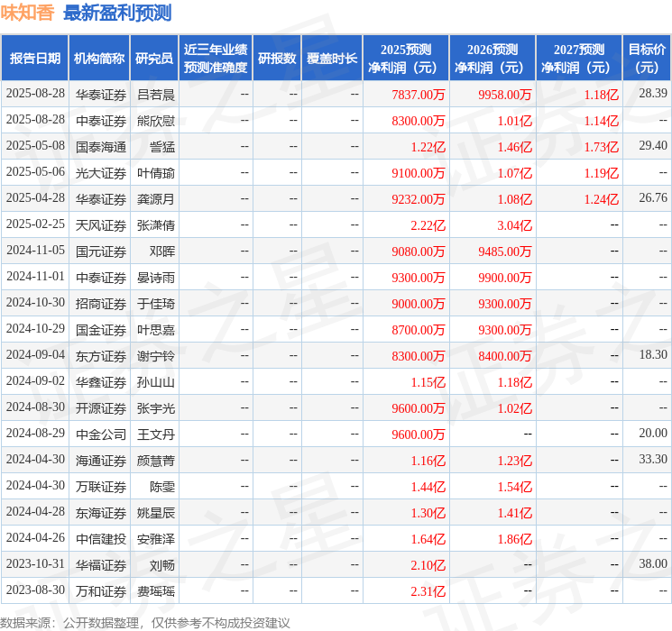
Task: Click target price 29.40
Action: [653, 146]
